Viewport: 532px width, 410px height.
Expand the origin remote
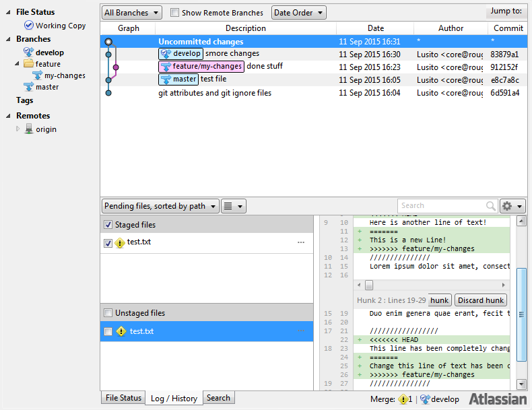point(18,129)
